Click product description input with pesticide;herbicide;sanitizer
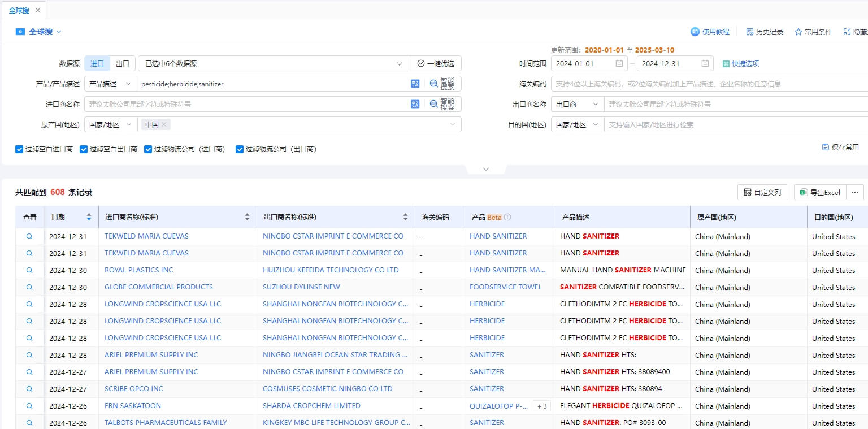The height and width of the screenshot is (429, 868). point(273,84)
